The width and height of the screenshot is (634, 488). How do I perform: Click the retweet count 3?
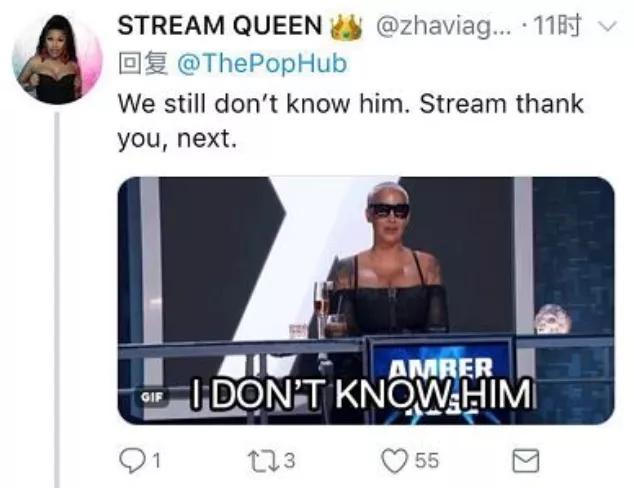[289, 461]
